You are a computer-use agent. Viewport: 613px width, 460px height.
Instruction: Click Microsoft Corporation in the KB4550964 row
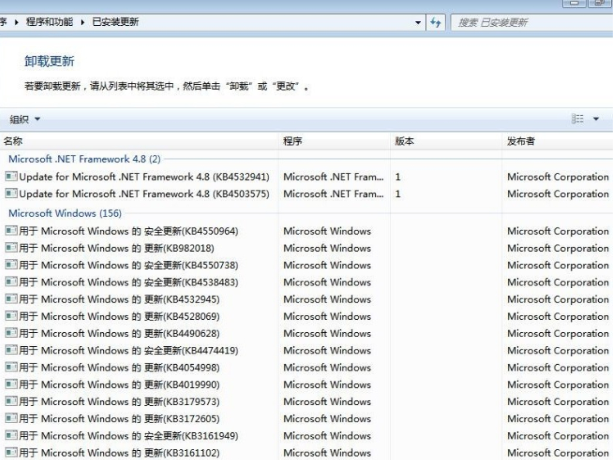coord(558,231)
